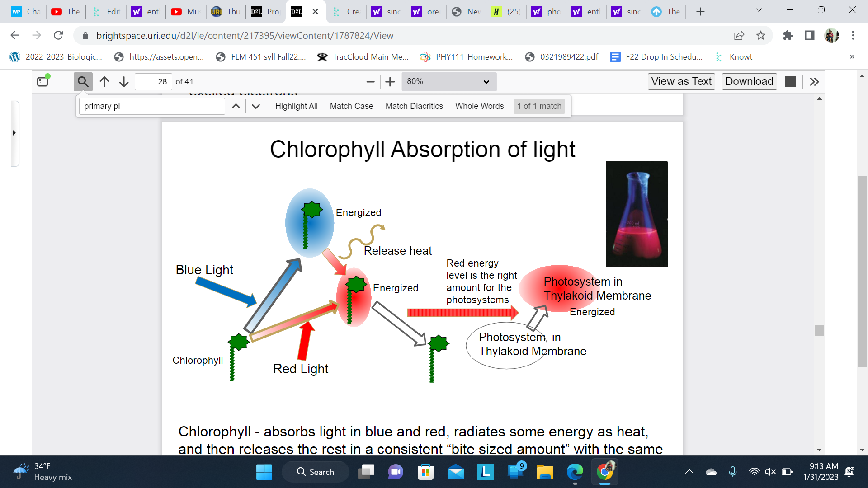Click the taskbar Search box
868x488 pixels.
[x=316, y=472]
